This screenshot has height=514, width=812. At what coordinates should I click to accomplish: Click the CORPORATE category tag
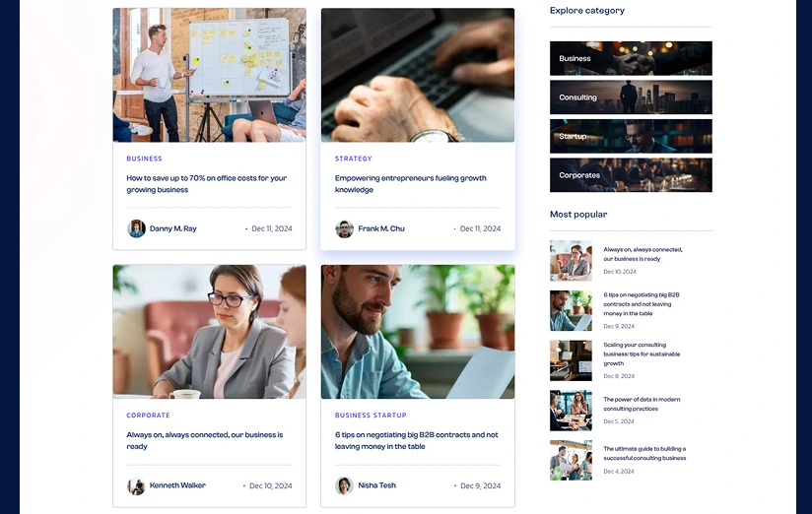click(148, 416)
